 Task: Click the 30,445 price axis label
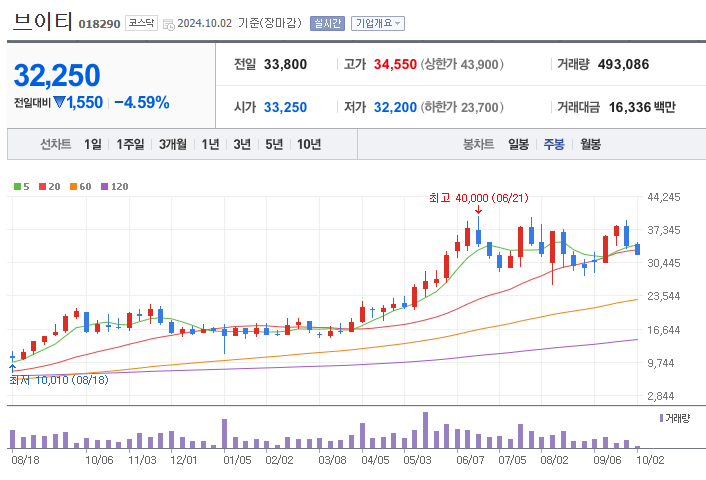tap(664, 263)
